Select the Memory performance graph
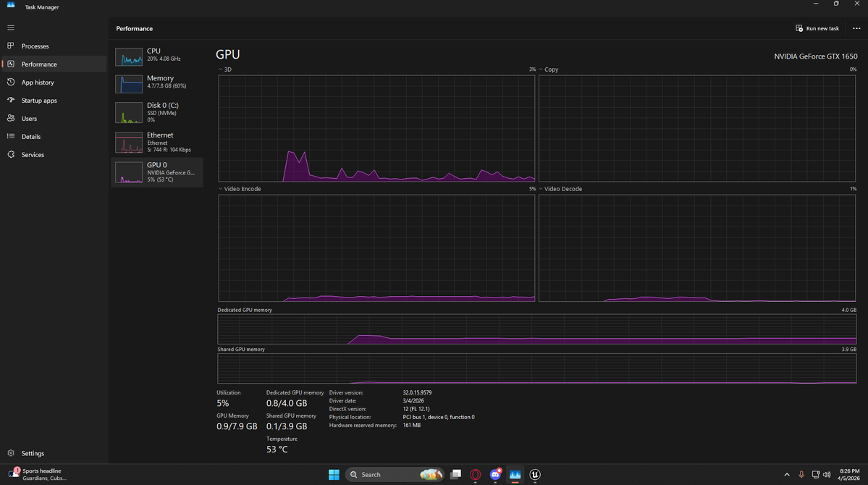 point(156,83)
